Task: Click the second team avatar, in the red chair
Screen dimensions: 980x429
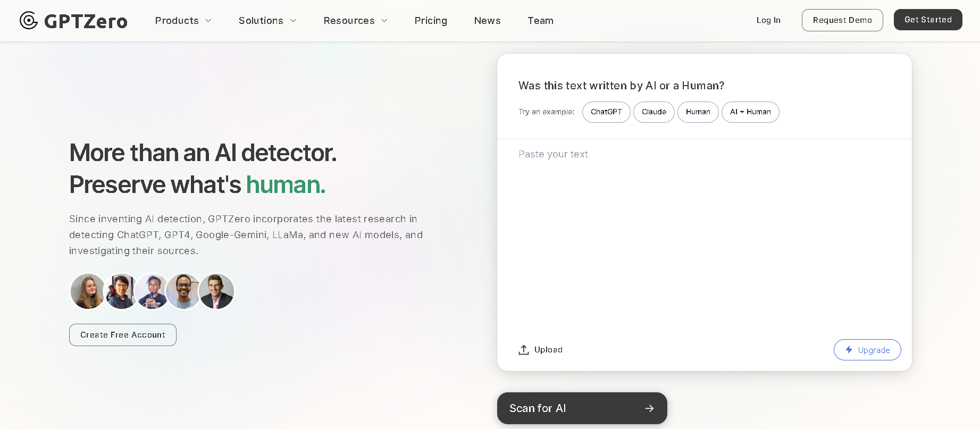Action: point(121,291)
